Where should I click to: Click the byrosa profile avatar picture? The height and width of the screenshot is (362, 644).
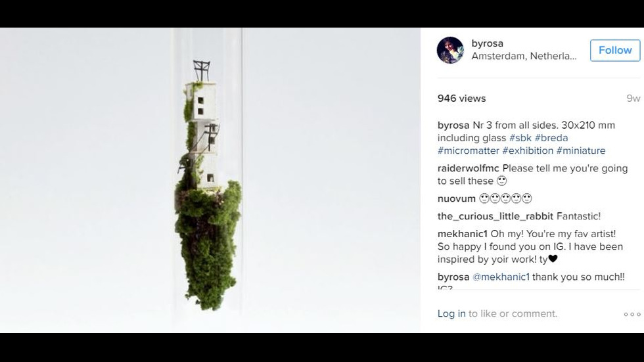click(x=450, y=50)
